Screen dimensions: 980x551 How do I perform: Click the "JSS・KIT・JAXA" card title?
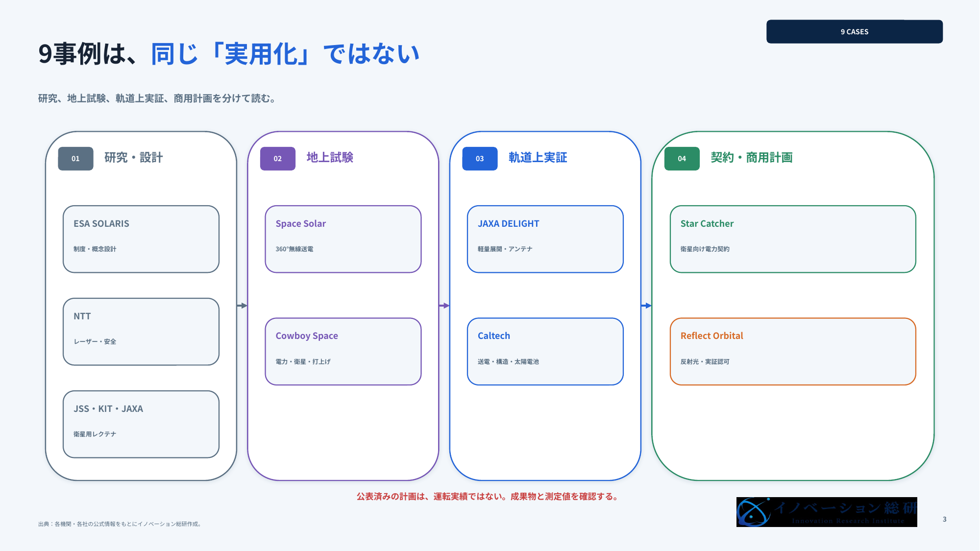click(108, 409)
